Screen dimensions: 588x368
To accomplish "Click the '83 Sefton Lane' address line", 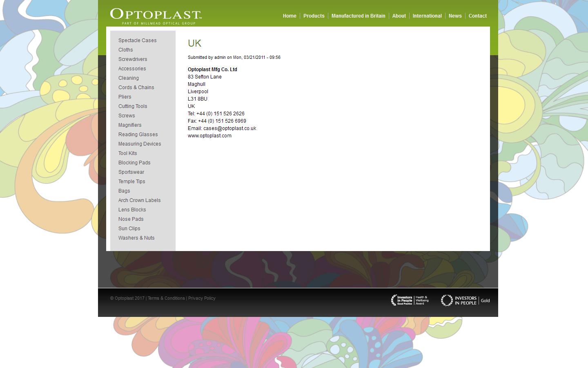I will click(205, 77).
